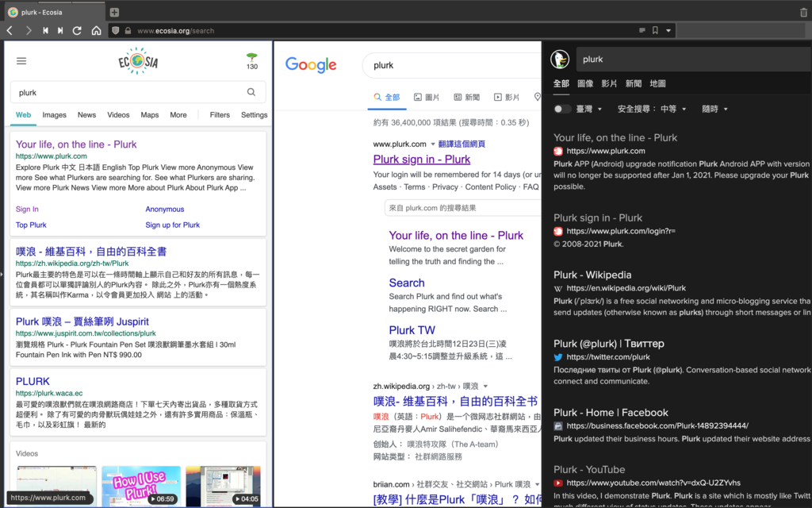This screenshot has width=812, height=508.
Task: Play the 'How I Use Plurk!' video thumbnail
Action: 141,487
